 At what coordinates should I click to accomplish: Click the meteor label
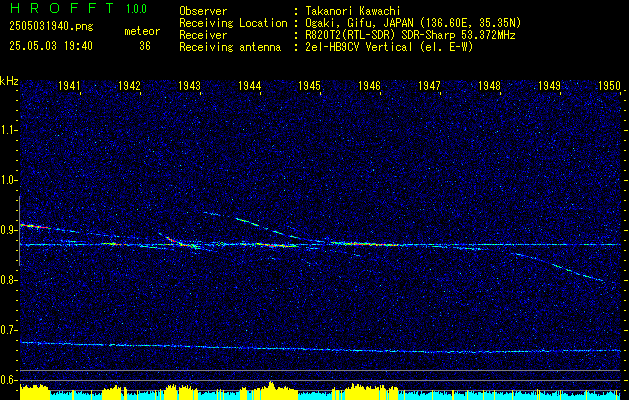pos(142,31)
